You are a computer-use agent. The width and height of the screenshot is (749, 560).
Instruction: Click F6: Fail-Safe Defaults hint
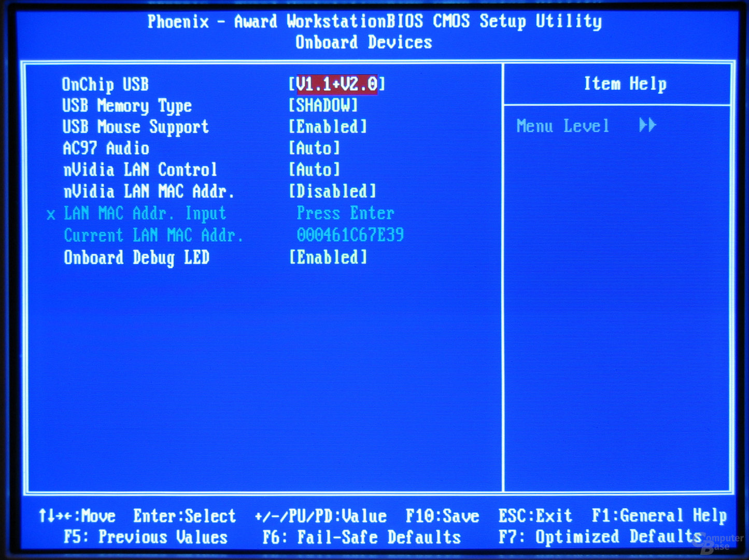pos(361,537)
